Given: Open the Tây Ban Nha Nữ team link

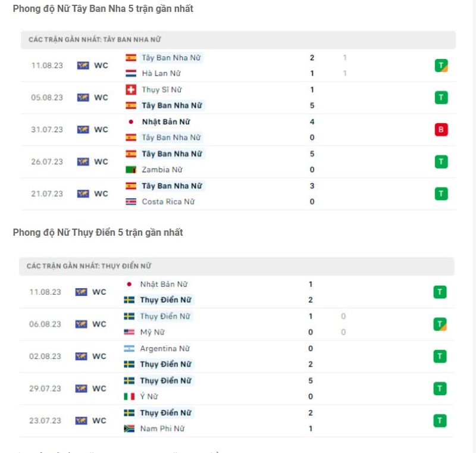Looking at the screenshot, I should coord(167,58).
